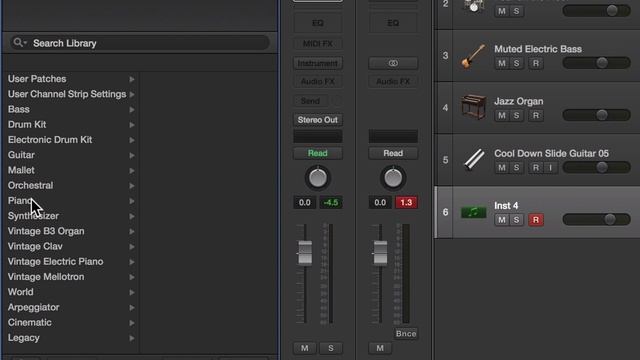640x360 pixels.
Task: Solo the Cool Down Slide Guitar track
Action: 516,168
